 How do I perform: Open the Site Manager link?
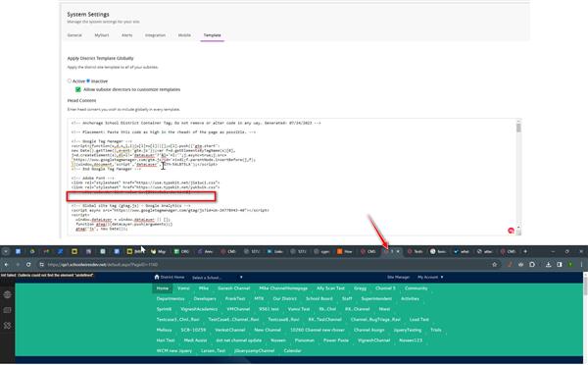[398, 277]
